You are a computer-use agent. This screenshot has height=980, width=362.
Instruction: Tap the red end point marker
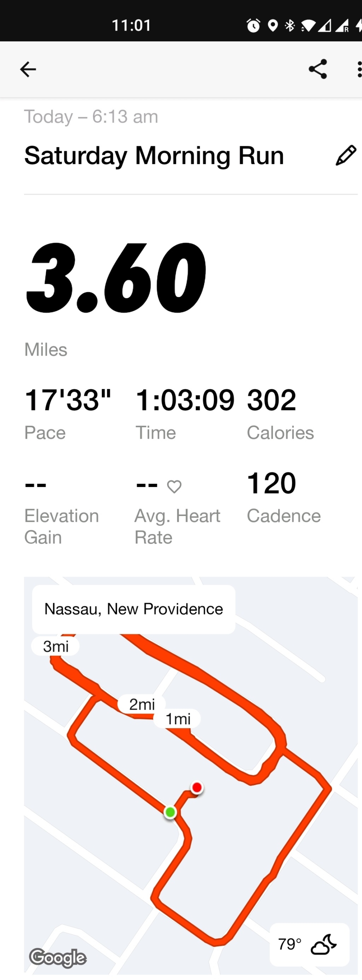point(197,787)
